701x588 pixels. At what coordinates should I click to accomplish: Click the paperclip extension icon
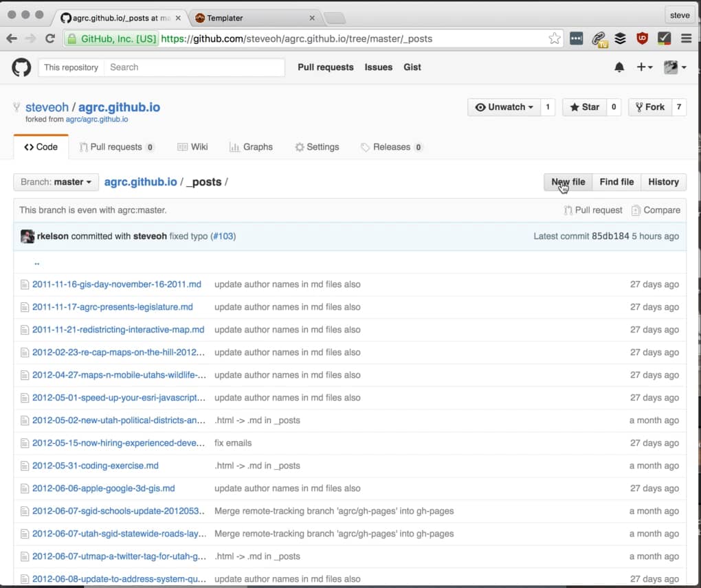(599, 39)
